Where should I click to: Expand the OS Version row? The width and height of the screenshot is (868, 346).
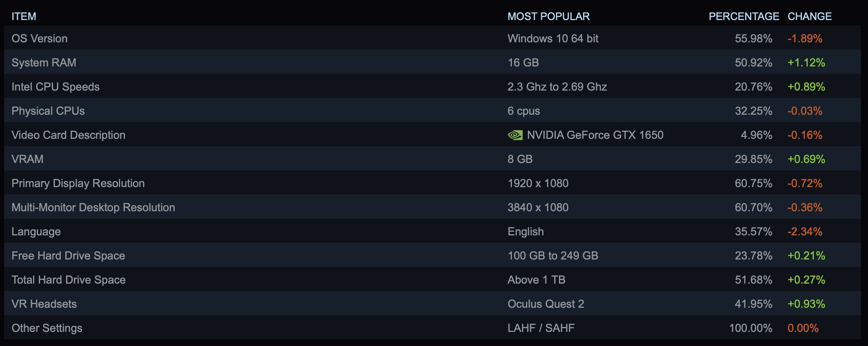point(432,38)
